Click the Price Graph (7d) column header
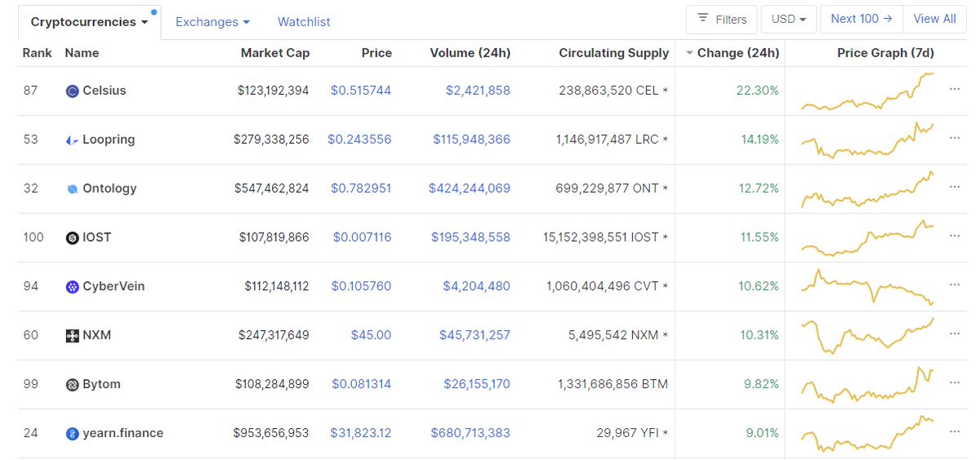This screenshot has width=980, height=460. tap(885, 53)
